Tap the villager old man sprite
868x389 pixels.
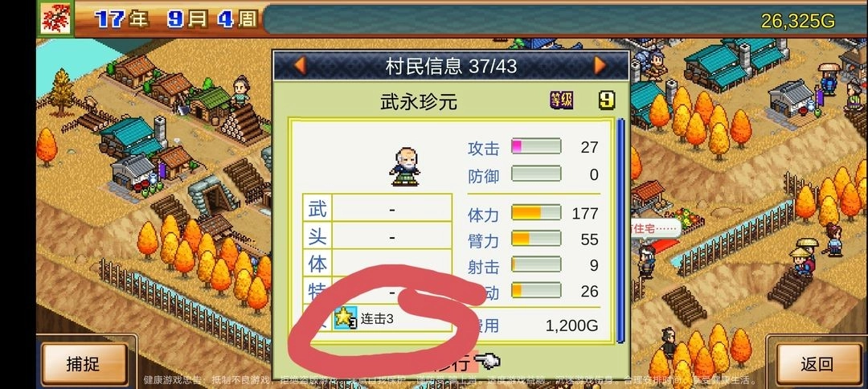coord(404,166)
